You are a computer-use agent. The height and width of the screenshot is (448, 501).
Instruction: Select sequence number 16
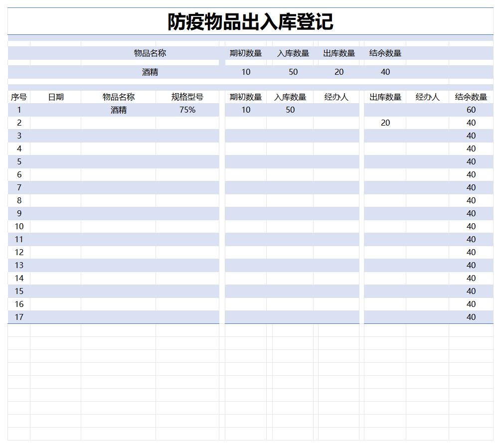(x=19, y=304)
